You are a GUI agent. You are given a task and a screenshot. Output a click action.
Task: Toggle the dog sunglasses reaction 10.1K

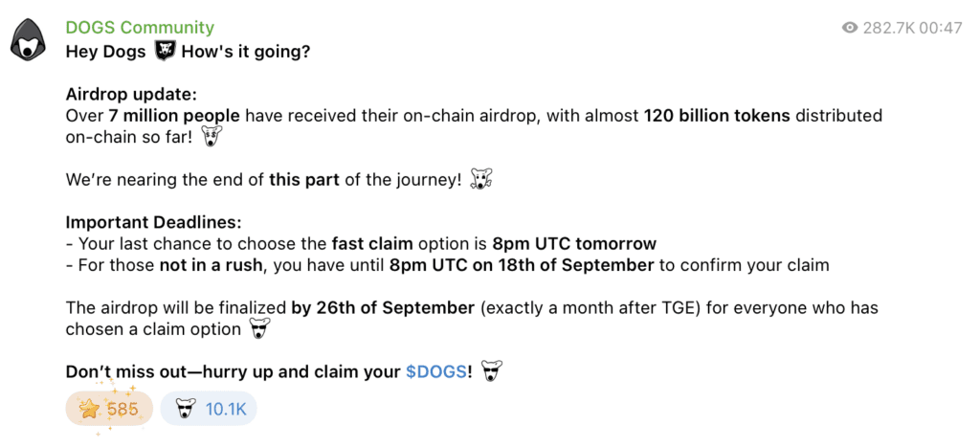209,409
